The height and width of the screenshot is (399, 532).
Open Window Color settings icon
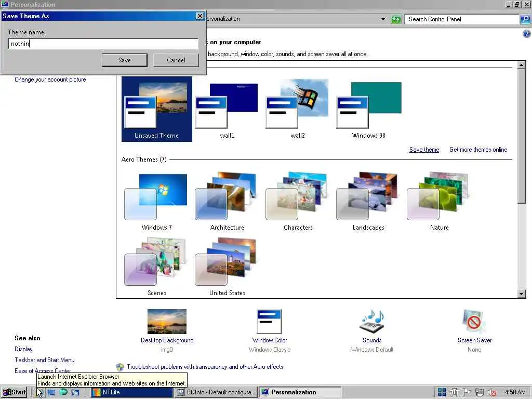tap(270, 322)
